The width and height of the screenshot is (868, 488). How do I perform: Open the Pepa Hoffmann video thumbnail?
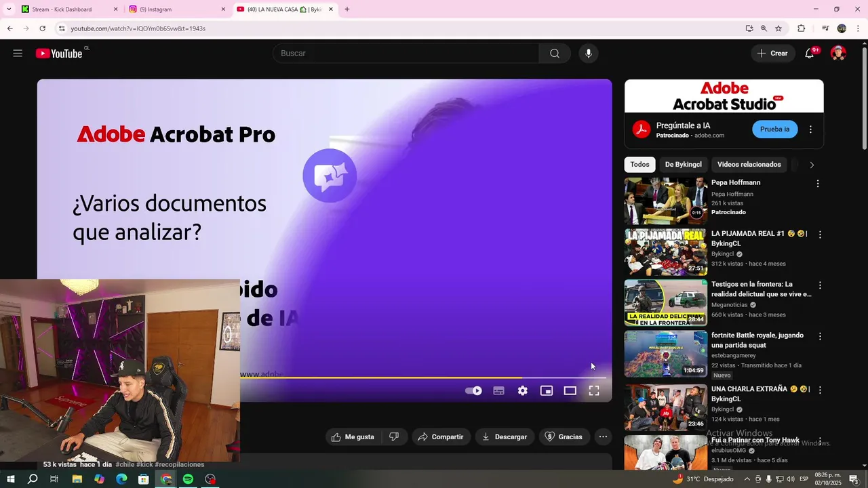(665, 201)
